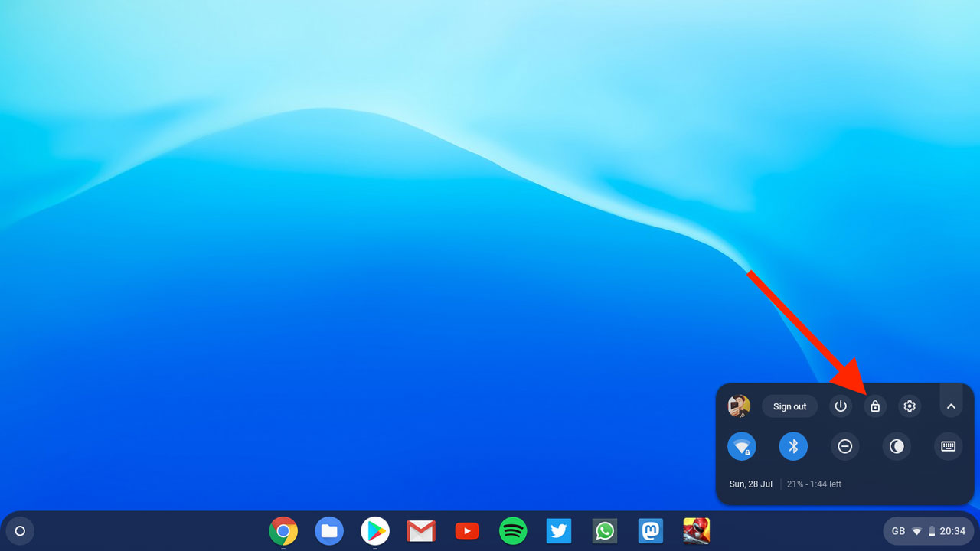Open the Mastodon app

(651, 530)
